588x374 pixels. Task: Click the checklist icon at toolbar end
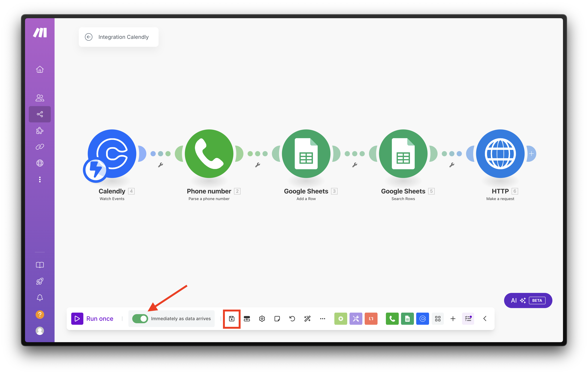(x=468, y=318)
